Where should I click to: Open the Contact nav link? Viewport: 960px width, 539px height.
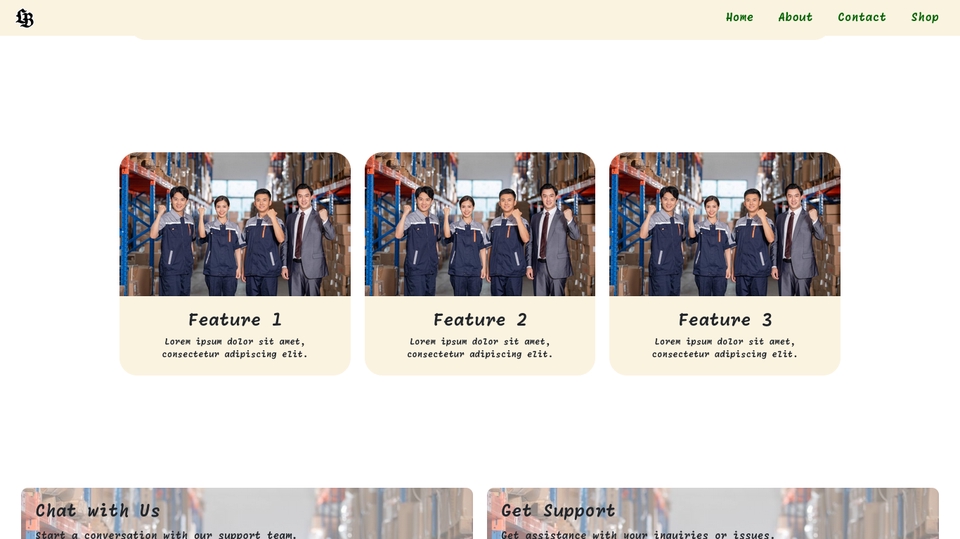click(861, 17)
